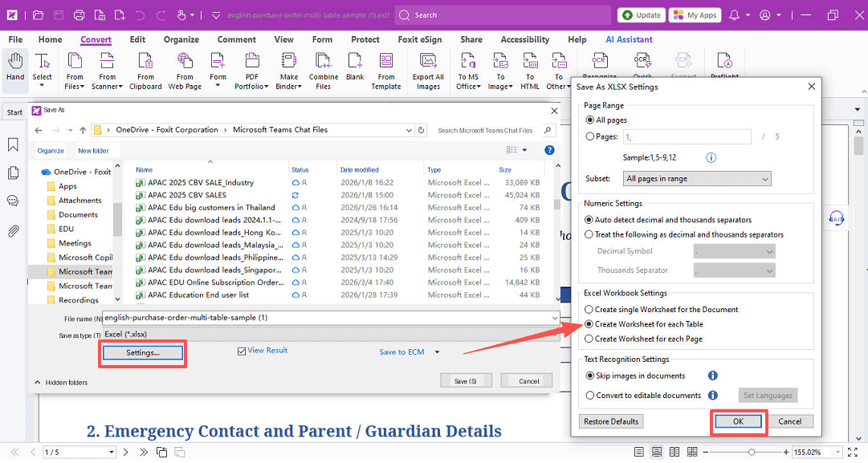Click the Open folder icon in title bar
The width and height of the screenshot is (868, 463).
[39, 15]
